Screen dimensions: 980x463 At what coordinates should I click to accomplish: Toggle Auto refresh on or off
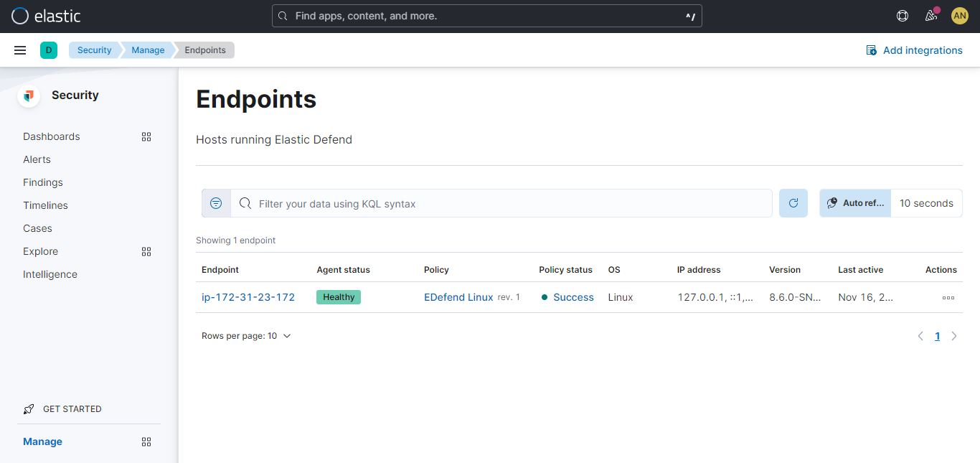tap(854, 203)
